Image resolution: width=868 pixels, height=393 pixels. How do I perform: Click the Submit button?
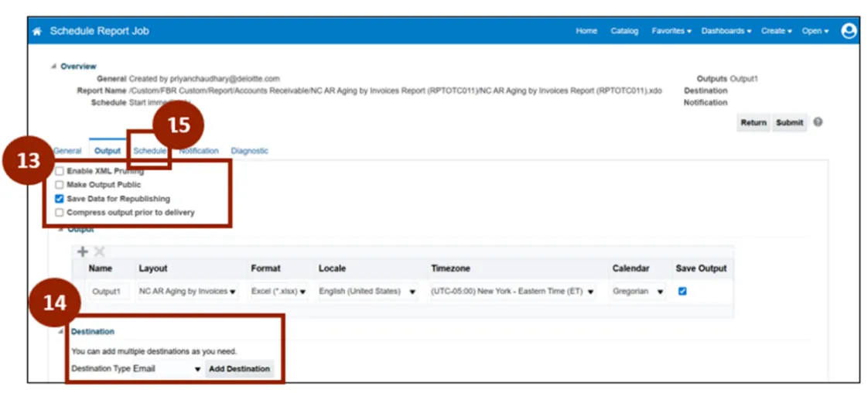click(789, 123)
